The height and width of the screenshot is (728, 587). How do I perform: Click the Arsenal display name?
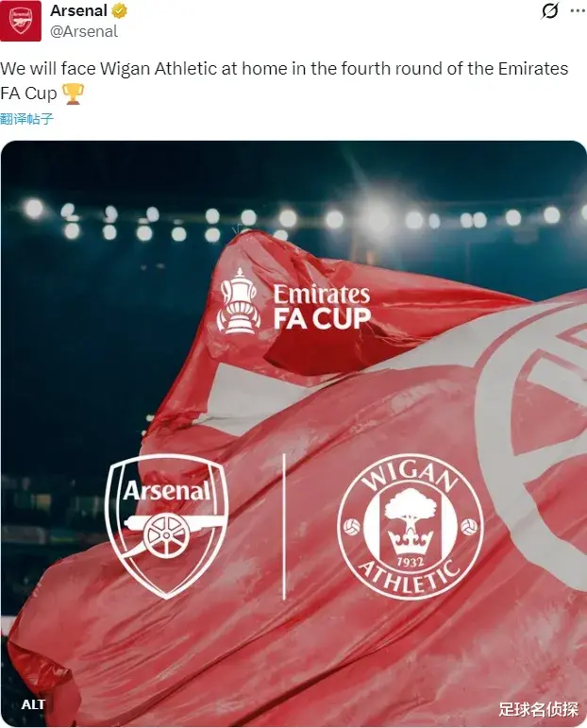(78, 10)
